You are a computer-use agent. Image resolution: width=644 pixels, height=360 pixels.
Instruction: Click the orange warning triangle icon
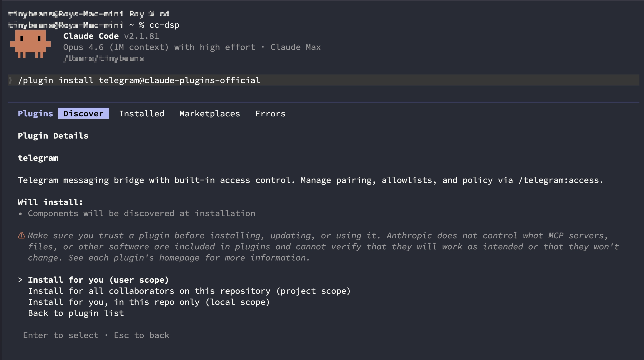coord(21,235)
